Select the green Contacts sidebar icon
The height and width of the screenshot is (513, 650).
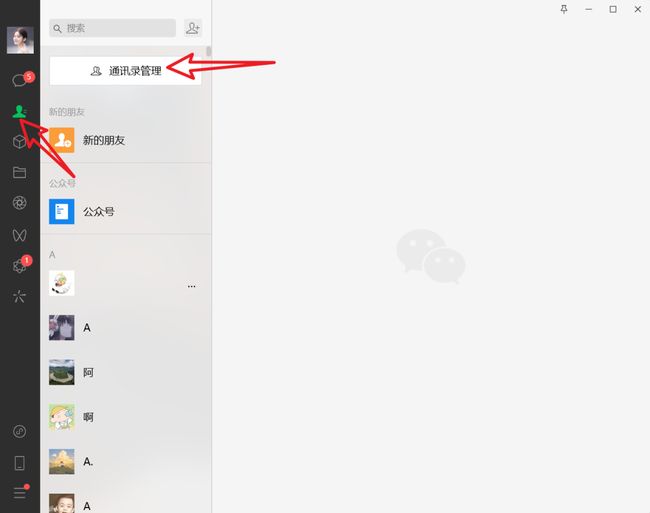pyautogui.click(x=19, y=111)
